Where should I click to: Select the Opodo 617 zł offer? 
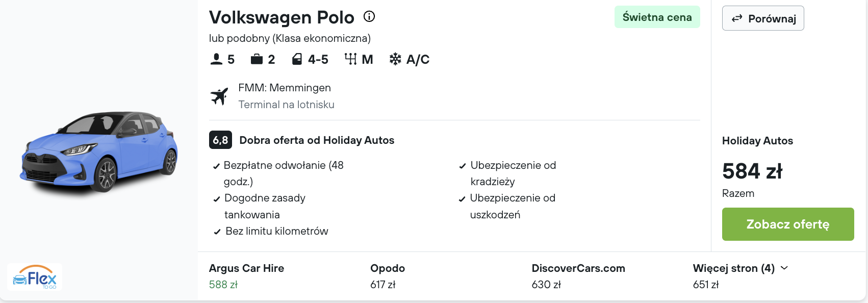click(x=388, y=276)
